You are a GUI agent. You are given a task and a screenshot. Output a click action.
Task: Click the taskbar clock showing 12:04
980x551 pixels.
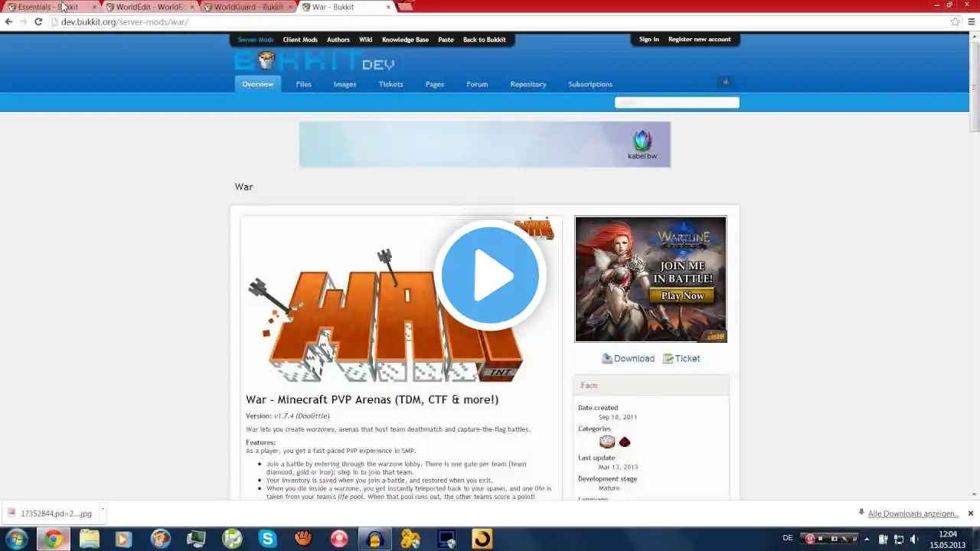[948, 539]
